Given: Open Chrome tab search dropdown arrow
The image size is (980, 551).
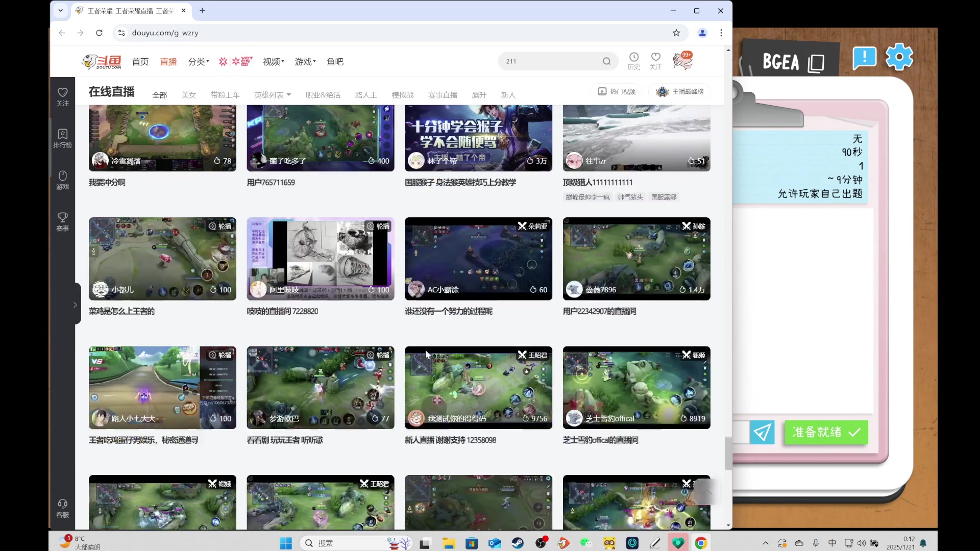Looking at the screenshot, I should click(60, 10).
